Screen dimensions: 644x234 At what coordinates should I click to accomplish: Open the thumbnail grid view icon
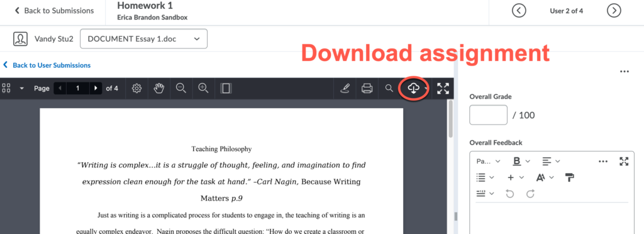[6, 88]
